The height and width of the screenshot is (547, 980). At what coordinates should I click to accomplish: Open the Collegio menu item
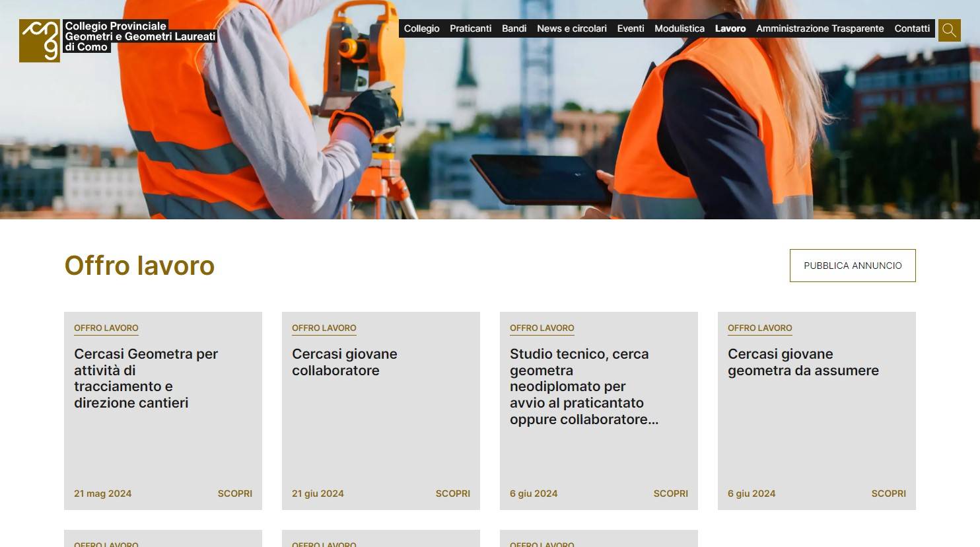tap(421, 28)
